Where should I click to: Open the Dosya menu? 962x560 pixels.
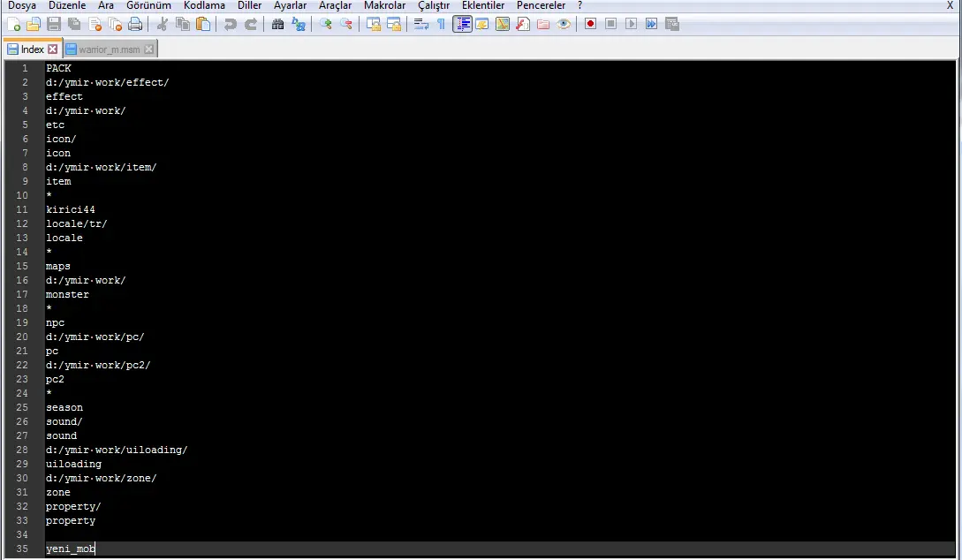point(22,5)
